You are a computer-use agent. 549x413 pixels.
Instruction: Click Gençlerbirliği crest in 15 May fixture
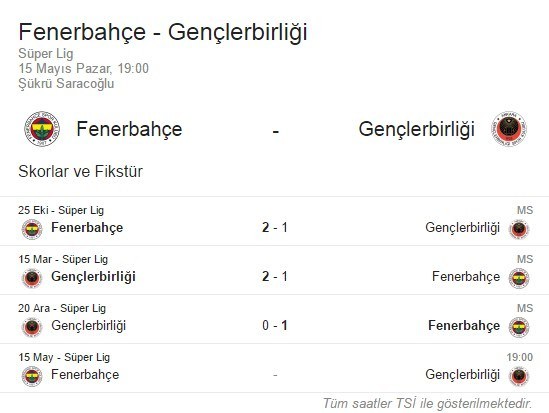(x=519, y=376)
